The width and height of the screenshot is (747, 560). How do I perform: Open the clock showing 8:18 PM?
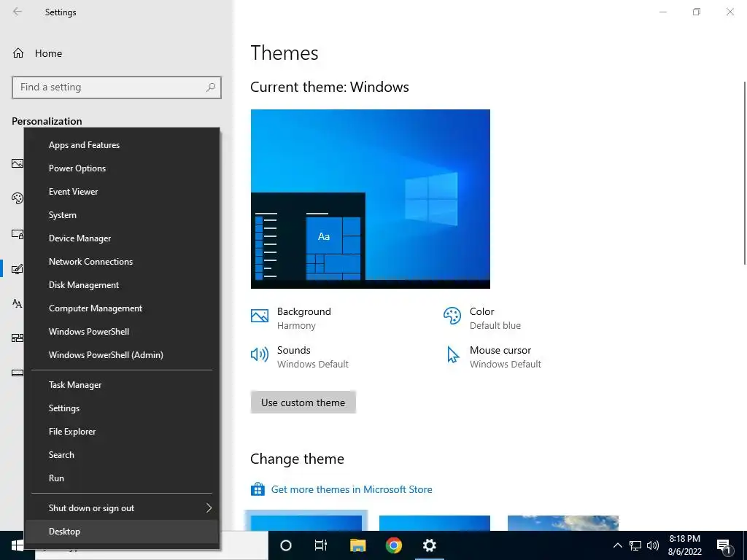point(684,545)
